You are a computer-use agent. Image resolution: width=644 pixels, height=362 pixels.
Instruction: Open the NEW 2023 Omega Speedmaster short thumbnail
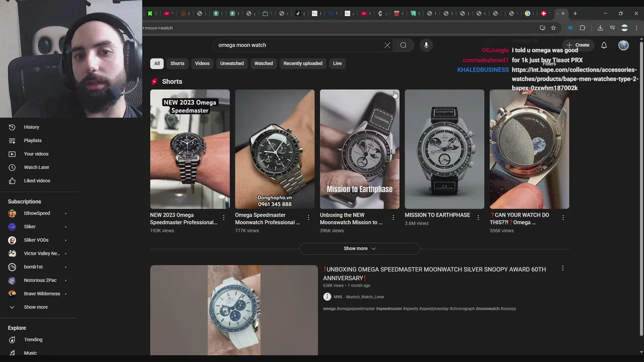(x=190, y=149)
